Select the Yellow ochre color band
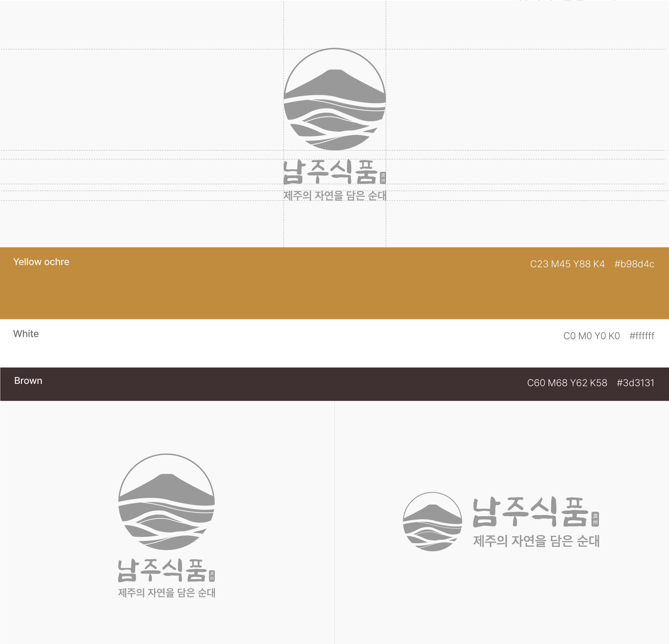 tap(334, 289)
